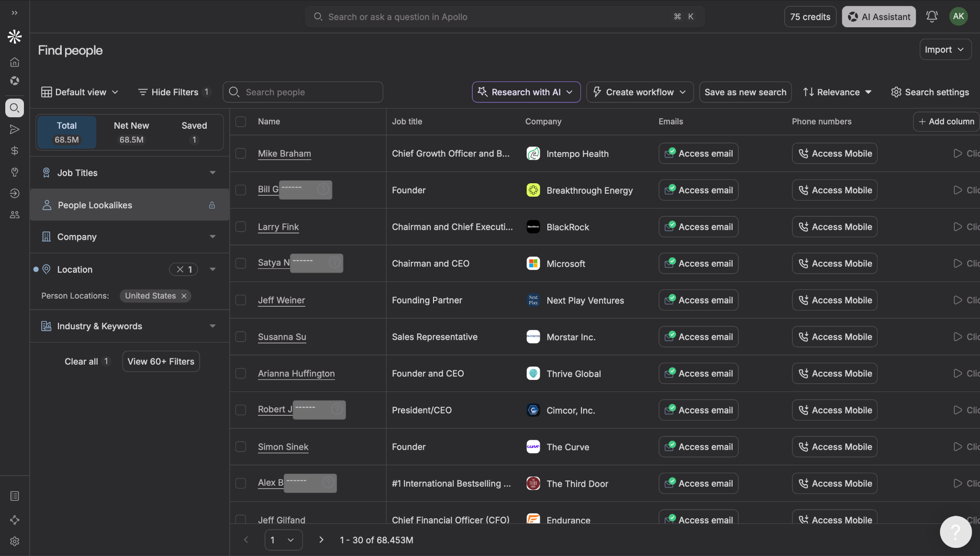This screenshot has width=980, height=556.
Task: Collapse the Location filter section
Action: (x=212, y=269)
